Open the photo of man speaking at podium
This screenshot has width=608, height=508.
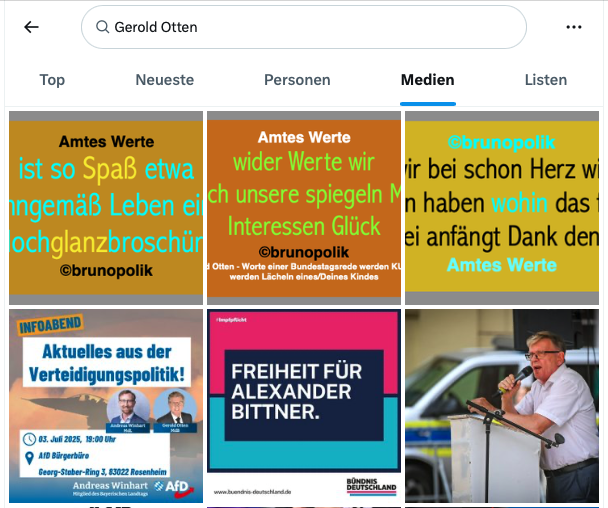tap(502, 406)
